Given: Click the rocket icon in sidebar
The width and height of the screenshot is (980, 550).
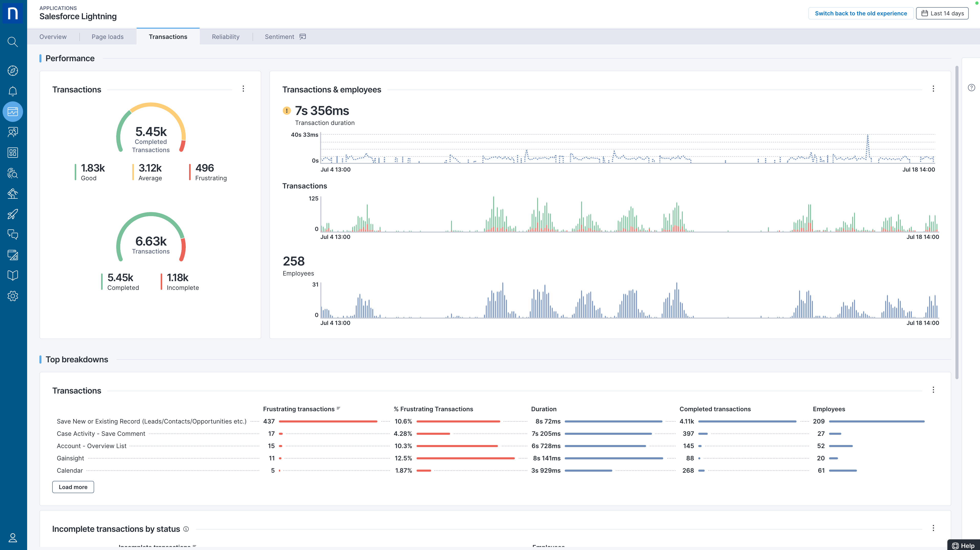Looking at the screenshot, I should [x=13, y=214].
